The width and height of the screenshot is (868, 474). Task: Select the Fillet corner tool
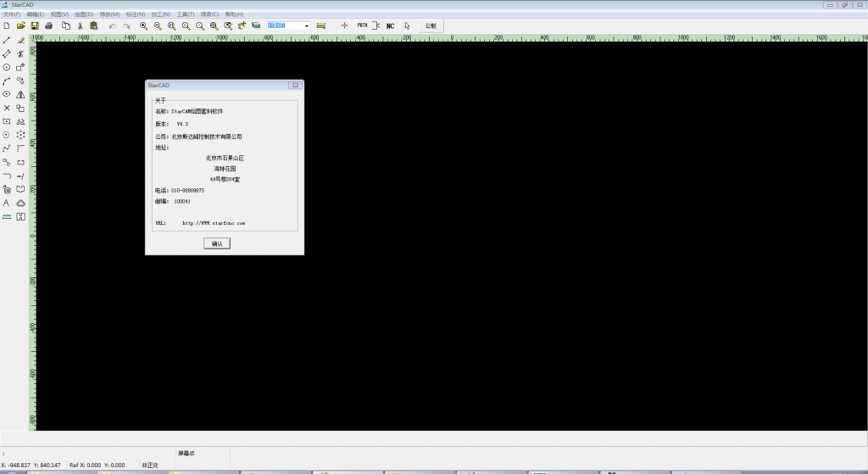(x=20, y=148)
